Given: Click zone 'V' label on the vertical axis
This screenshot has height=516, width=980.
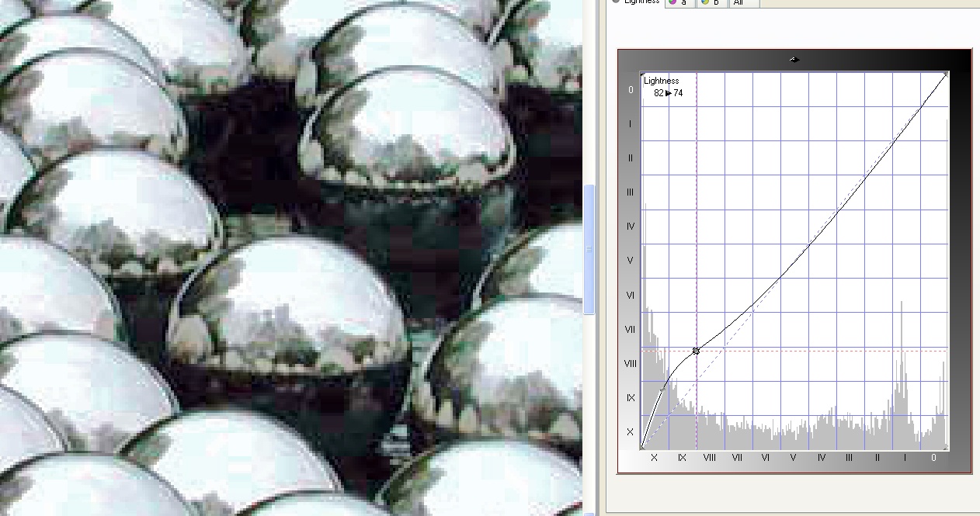Looking at the screenshot, I should [631, 261].
